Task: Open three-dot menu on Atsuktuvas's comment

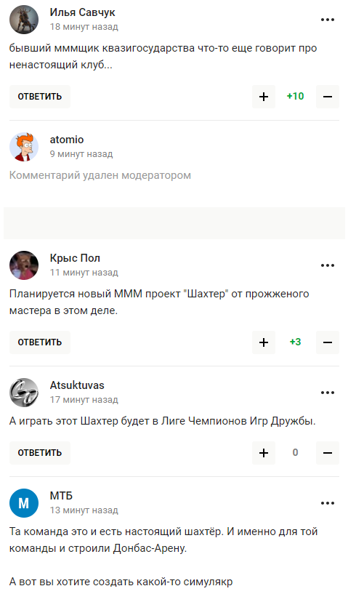Action: [x=327, y=393]
